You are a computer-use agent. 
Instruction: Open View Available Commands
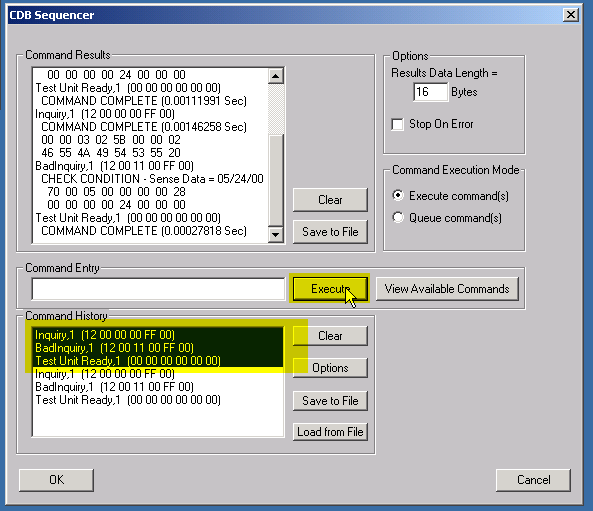tap(447, 289)
